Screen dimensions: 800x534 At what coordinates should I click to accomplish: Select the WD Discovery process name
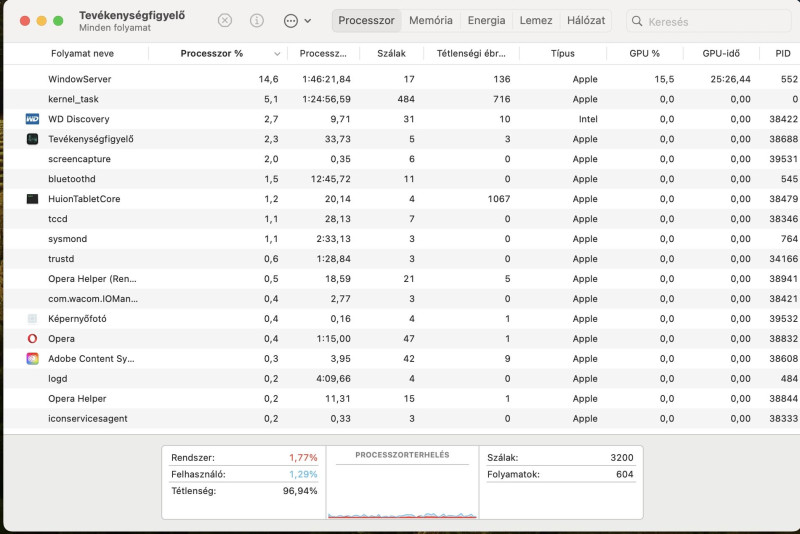click(x=79, y=119)
